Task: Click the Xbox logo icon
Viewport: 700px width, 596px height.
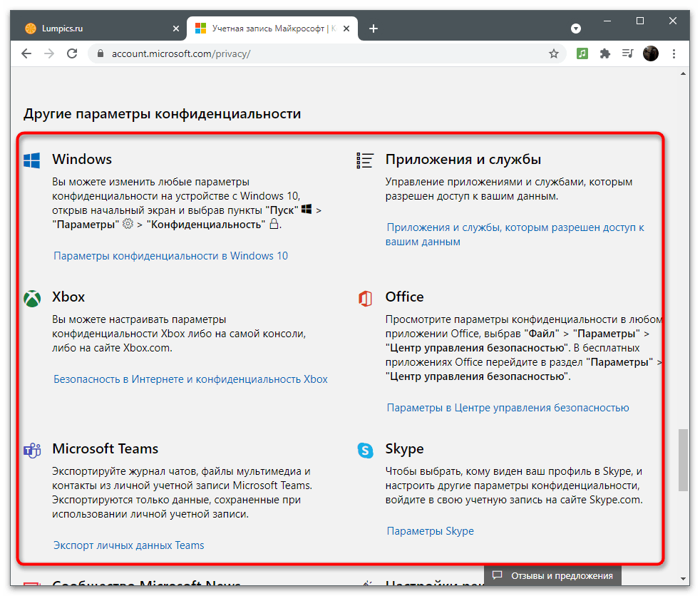Action: (x=32, y=298)
